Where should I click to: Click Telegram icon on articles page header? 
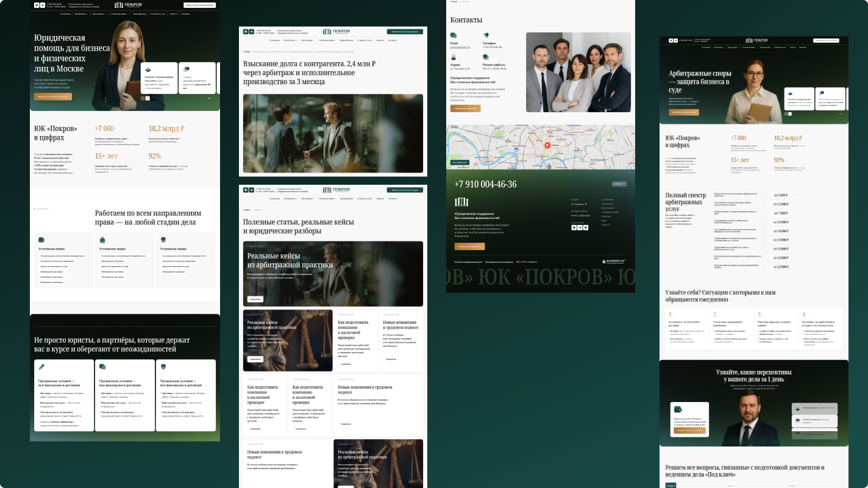pos(252,190)
